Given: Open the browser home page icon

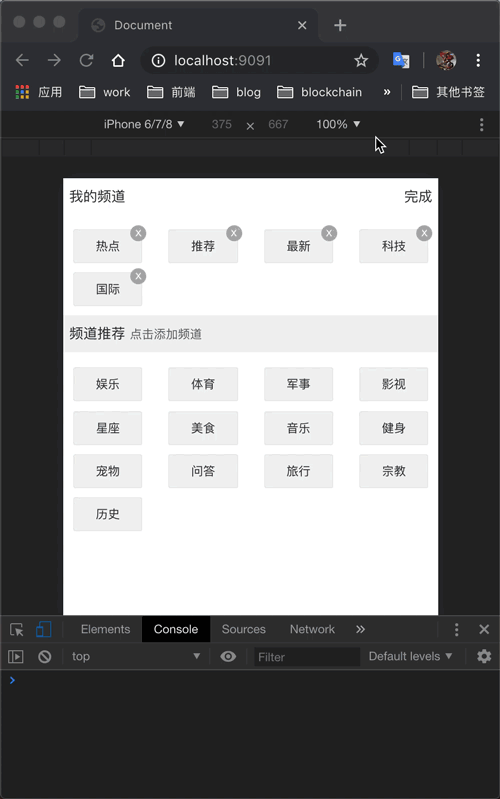Looking at the screenshot, I should tap(118, 61).
